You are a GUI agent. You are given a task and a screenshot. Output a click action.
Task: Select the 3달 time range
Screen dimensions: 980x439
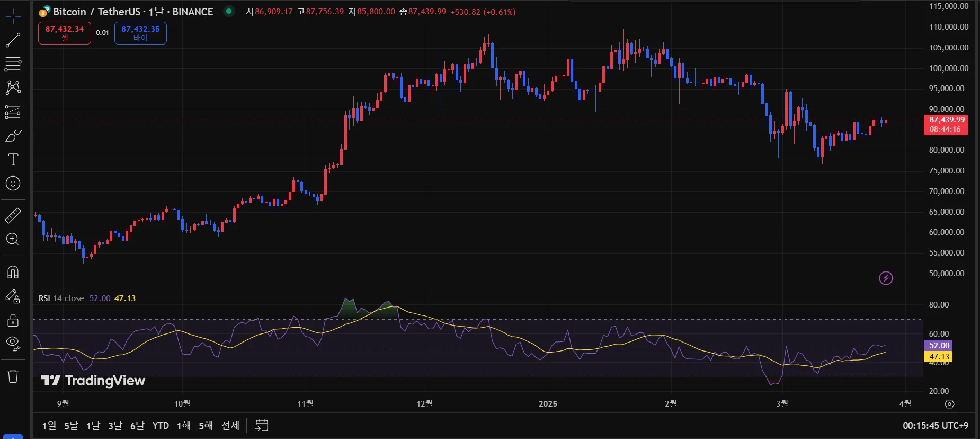pyautogui.click(x=115, y=426)
